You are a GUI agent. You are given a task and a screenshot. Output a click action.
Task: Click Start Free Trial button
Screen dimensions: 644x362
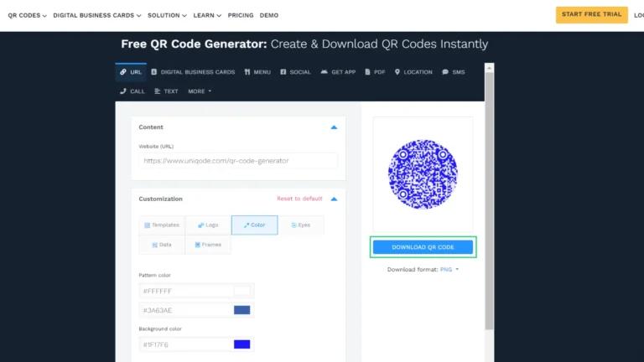coord(591,14)
